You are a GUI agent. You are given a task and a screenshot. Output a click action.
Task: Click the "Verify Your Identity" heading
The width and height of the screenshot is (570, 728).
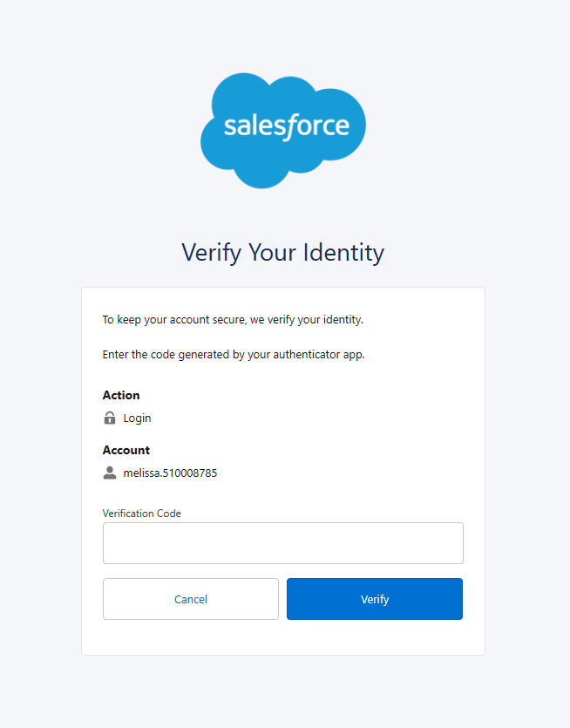(x=283, y=253)
